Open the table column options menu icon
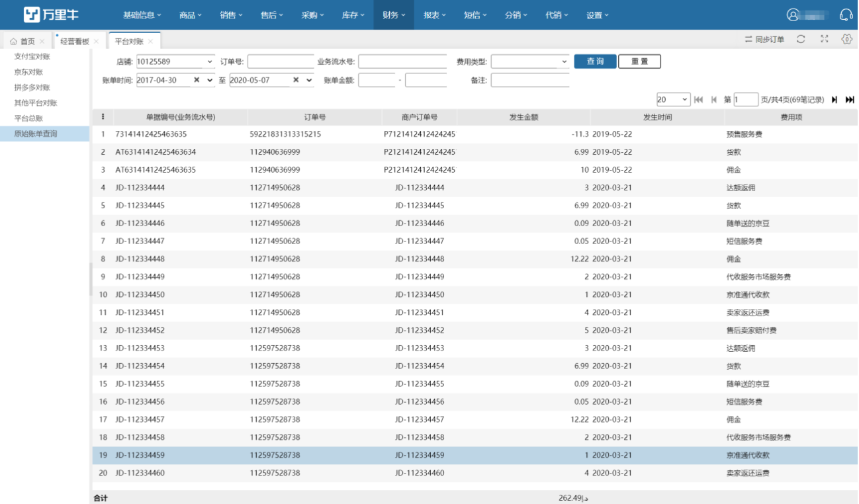859x504 pixels. pyautogui.click(x=103, y=117)
